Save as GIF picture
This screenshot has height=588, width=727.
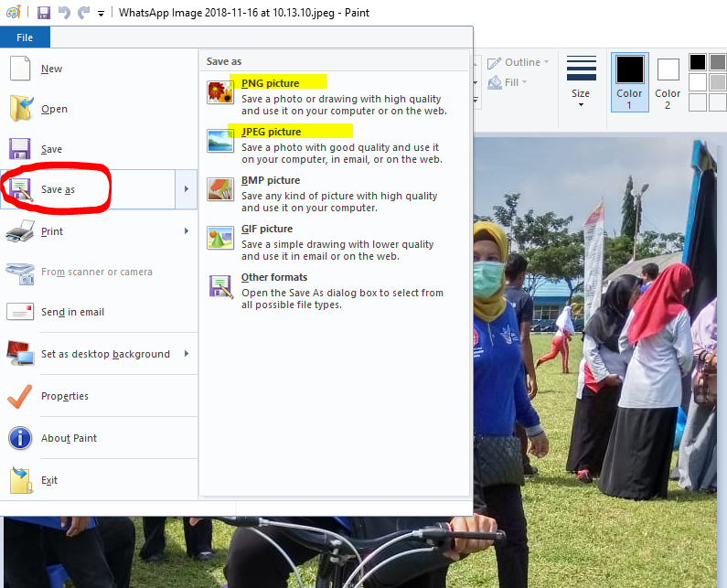(x=335, y=242)
